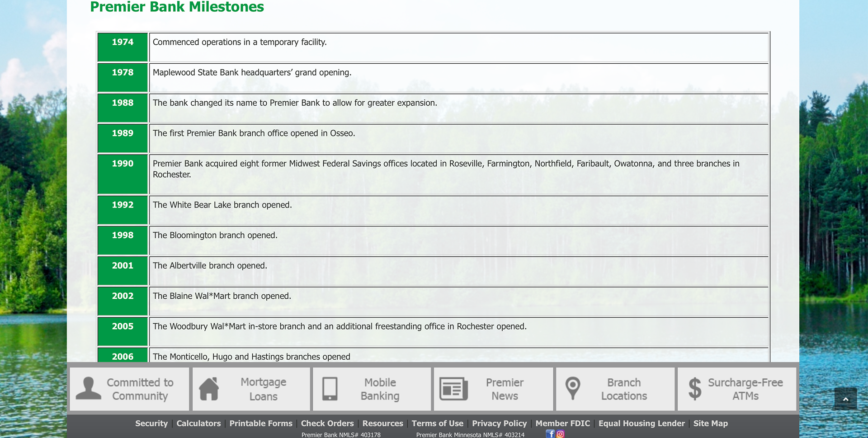Select the 2005 year cell

[x=123, y=331]
